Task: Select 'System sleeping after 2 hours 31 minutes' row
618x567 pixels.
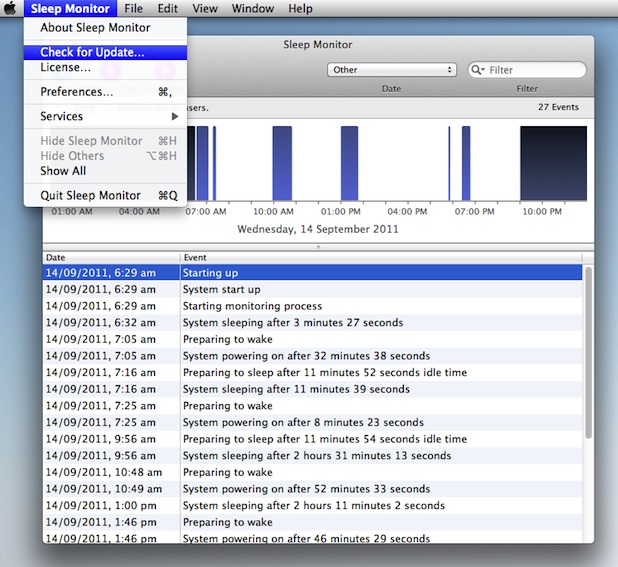Action: coord(313,455)
